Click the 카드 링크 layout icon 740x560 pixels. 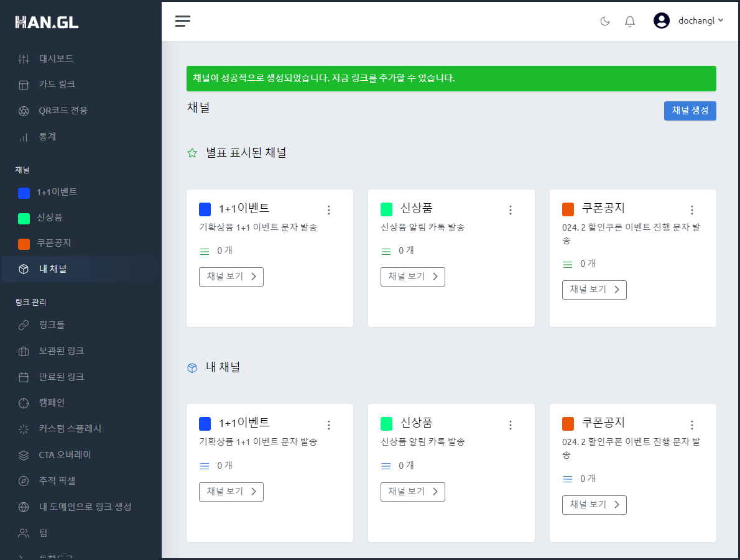click(x=24, y=85)
